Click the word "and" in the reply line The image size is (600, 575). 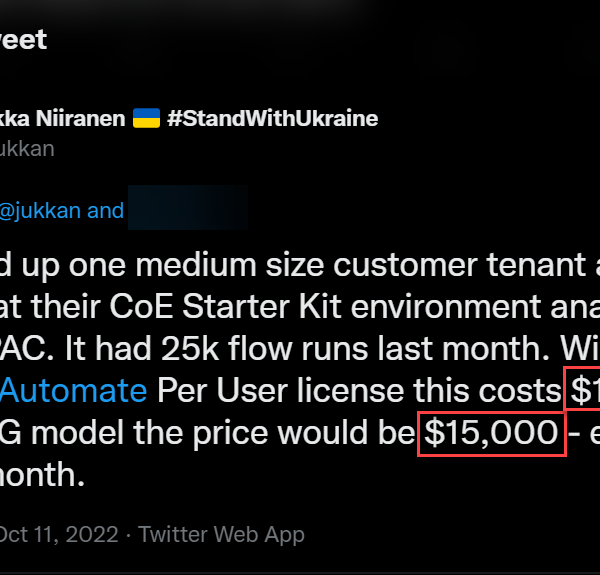105,210
